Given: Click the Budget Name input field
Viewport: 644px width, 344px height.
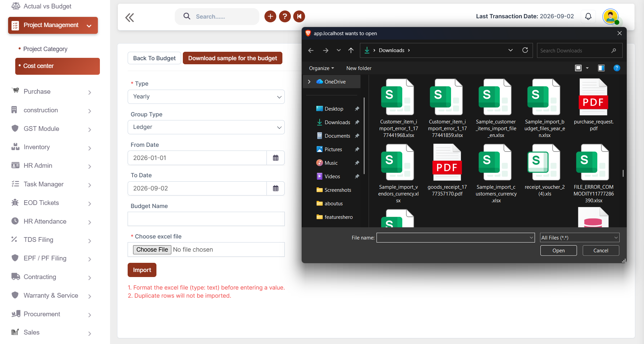Looking at the screenshot, I should [x=206, y=219].
